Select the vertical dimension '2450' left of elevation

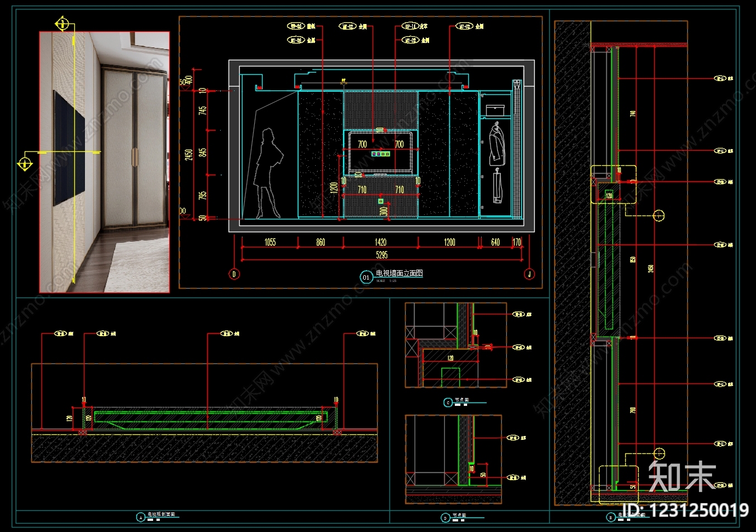pyautogui.click(x=189, y=154)
